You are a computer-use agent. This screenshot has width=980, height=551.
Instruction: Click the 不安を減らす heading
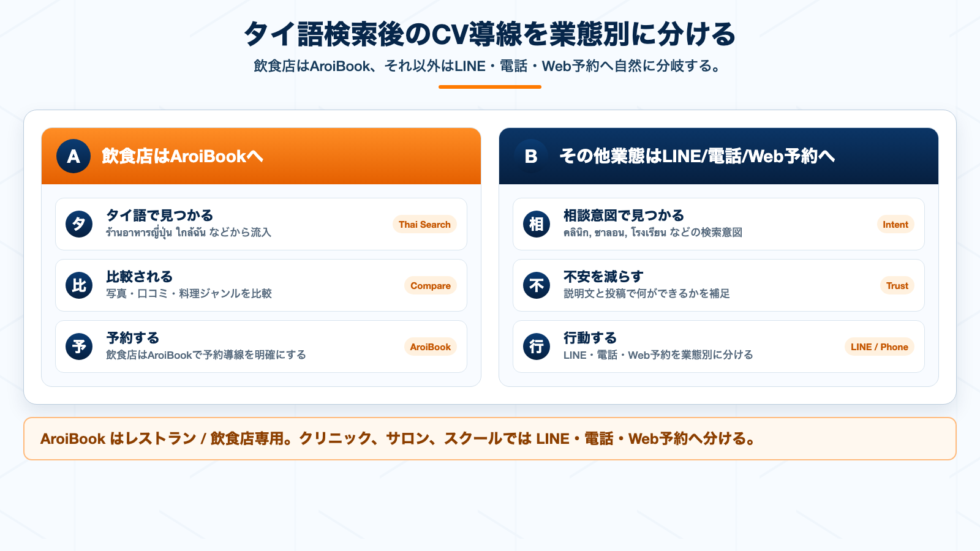(x=603, y=277)
